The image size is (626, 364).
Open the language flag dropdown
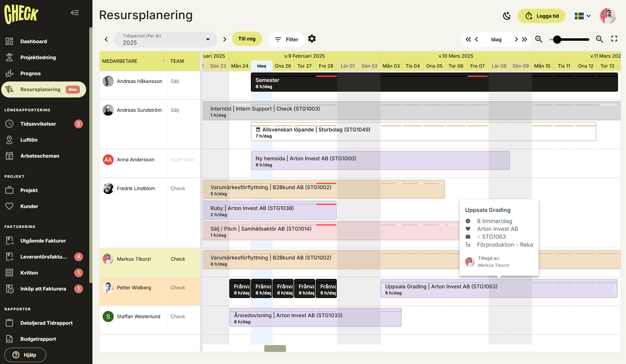tap(582, 16)
